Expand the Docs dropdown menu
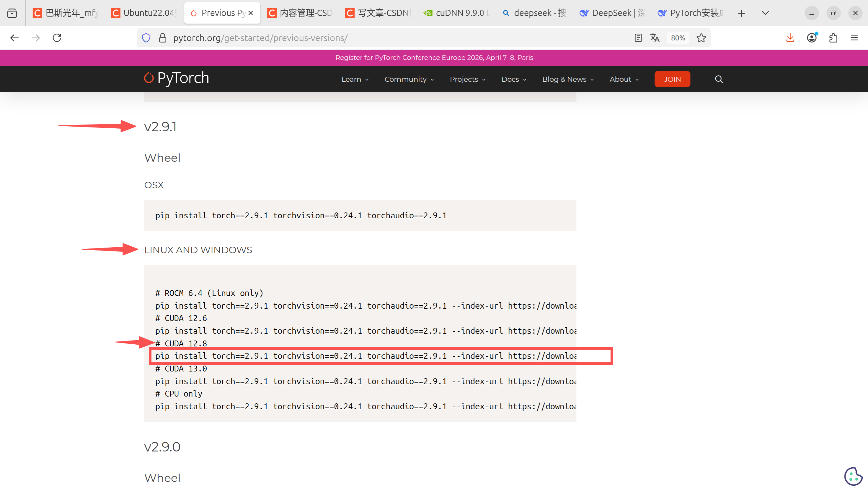Image resolution: width=868 pixels, height=491 pixels. 513,79
